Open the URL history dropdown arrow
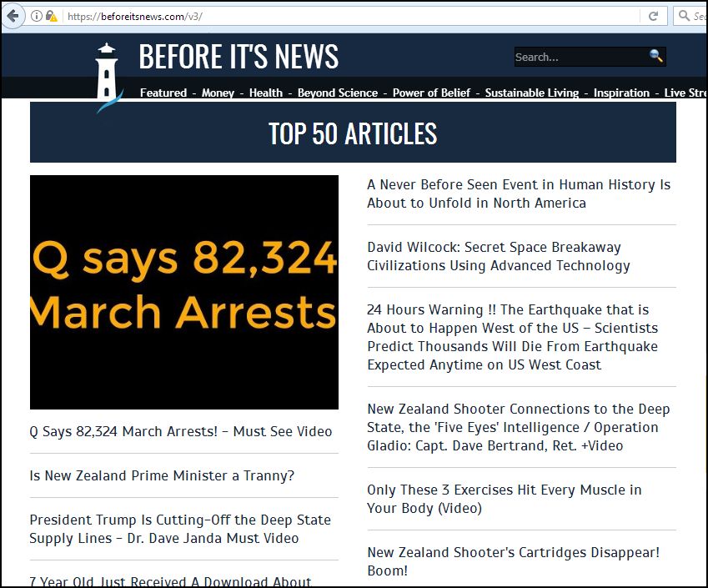Image resolution: width=708 pixels, height=588 pixels. coord(630,16)
